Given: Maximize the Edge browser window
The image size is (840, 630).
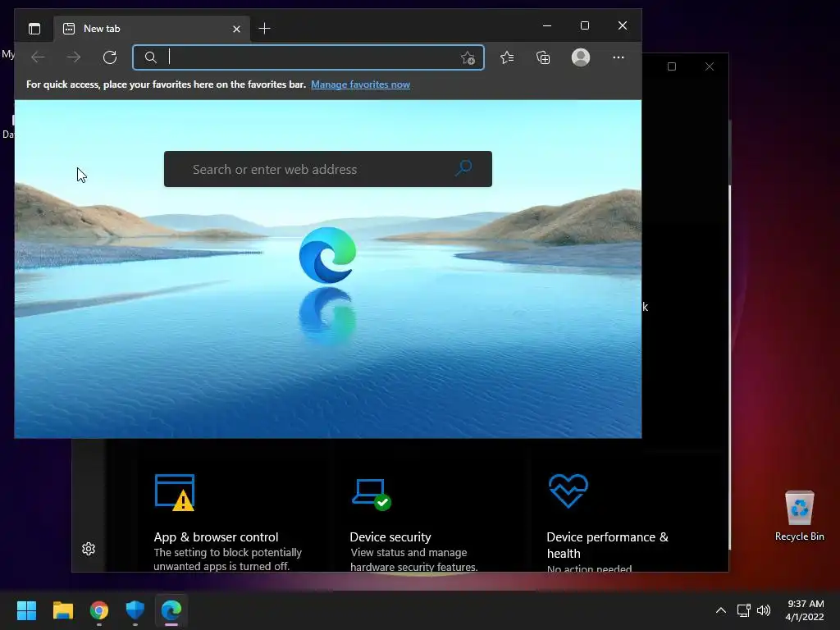Looking at the screenshot, I should pos(585,25).
